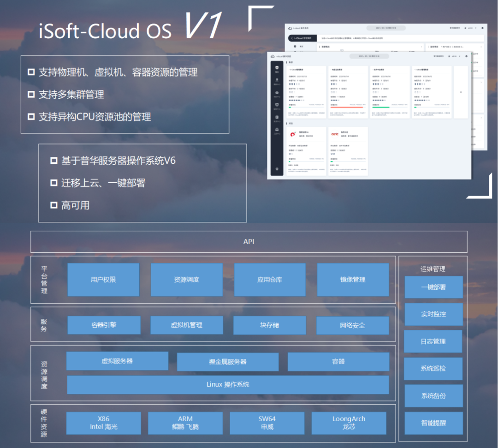Click the green storage bar in 技术平台集群 card
This screenshot has height=448, width=498.
[x=381, y=108]
